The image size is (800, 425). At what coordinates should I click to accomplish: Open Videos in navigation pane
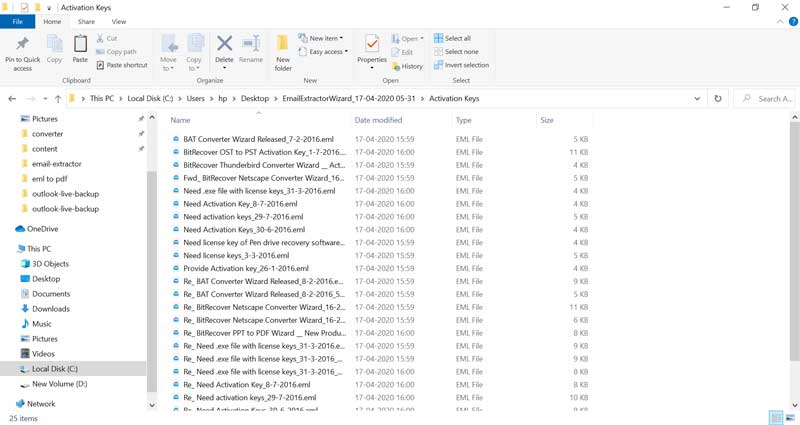click(43, 354)
